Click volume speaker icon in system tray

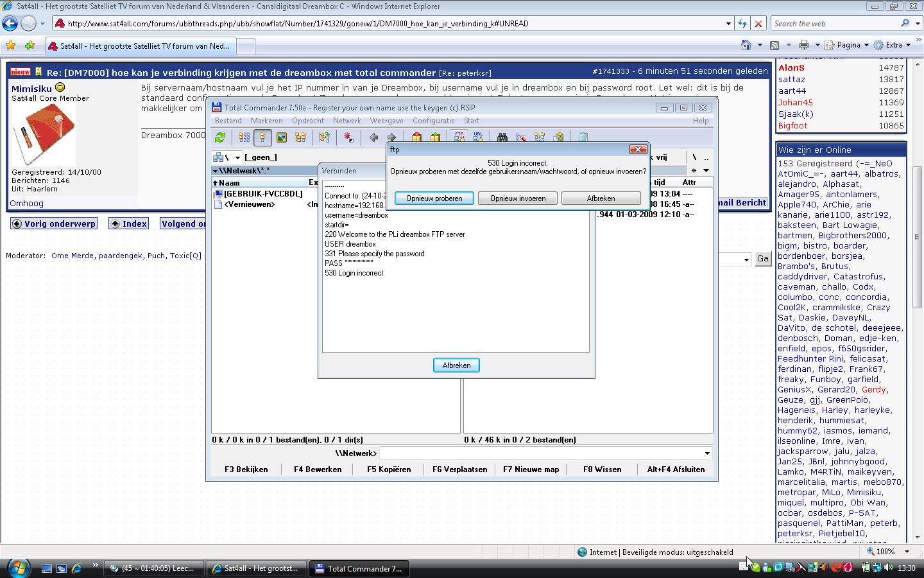(x=889, y=568)
